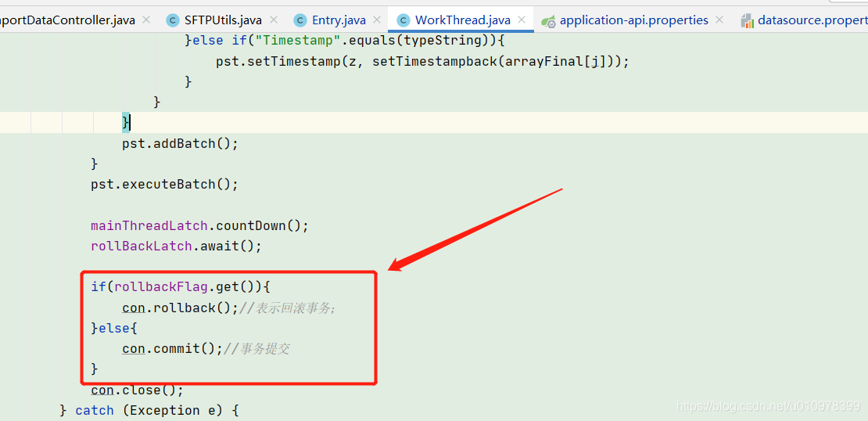This screenshot has width=868, height=421.
Task: Click the application-api.properties Spring config icon
Action: [549, 21]
